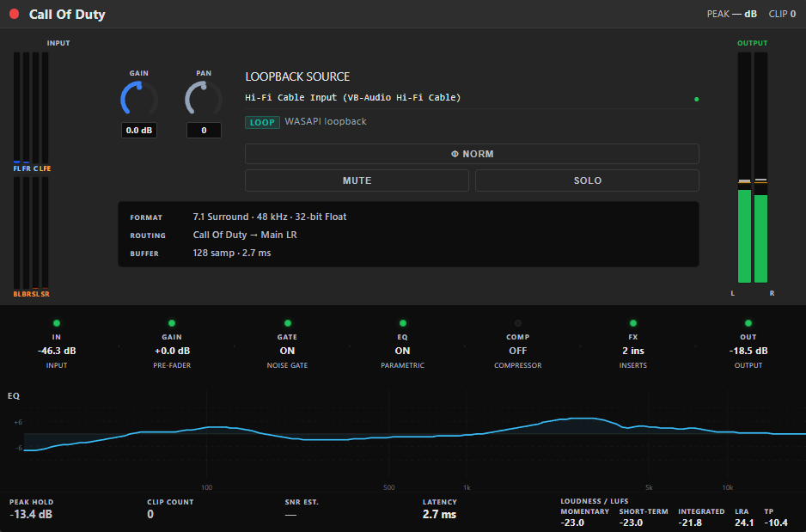Viewport: 806px width, 532px height.
Task: Click the IN stage green LED
Action: tap(57, 323)
